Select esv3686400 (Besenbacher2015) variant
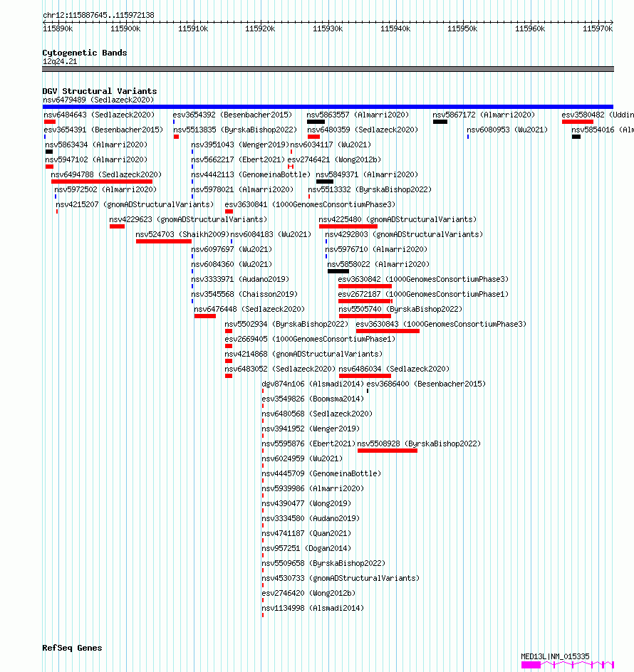634x672 pixels. (426, 385)
